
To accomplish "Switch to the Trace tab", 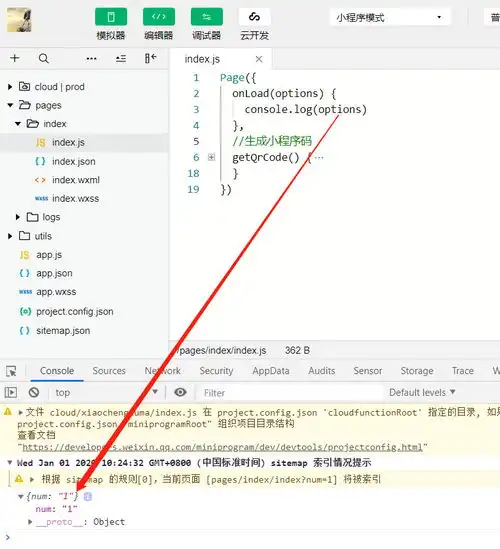I will [x=463, y=371].
